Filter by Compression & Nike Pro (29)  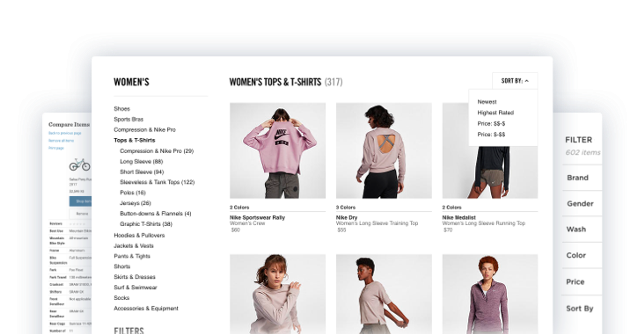coord(157,151)
